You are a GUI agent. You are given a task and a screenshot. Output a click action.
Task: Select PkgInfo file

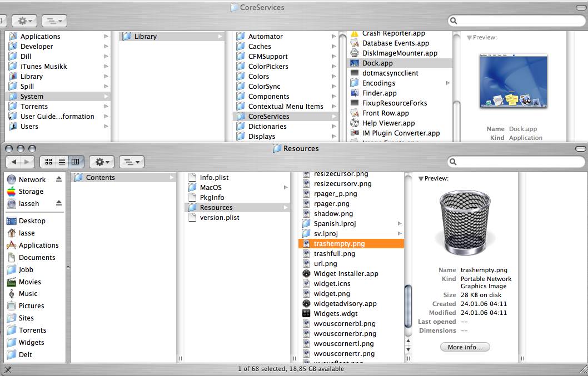pos(212,198)
